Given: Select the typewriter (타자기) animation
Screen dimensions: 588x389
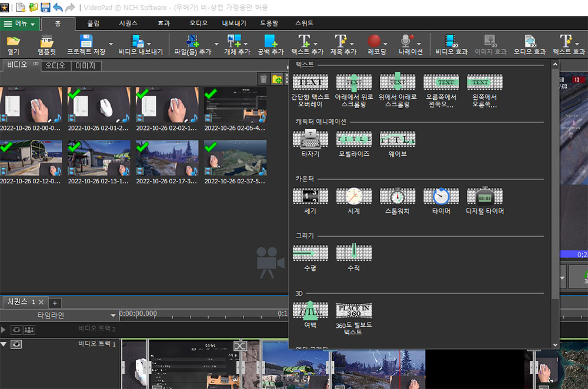Looking at the screenshot, I should 310,143.
